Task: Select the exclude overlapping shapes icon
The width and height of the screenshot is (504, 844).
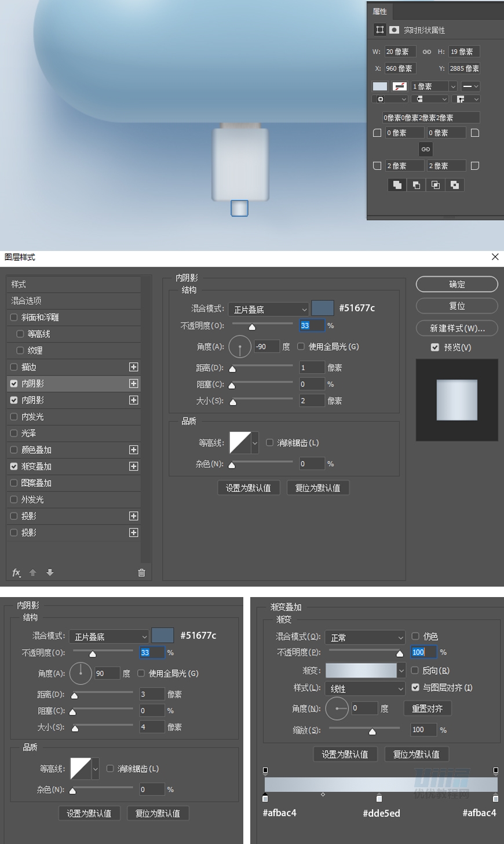Action: pyautogui.click(x=455, y=185)
